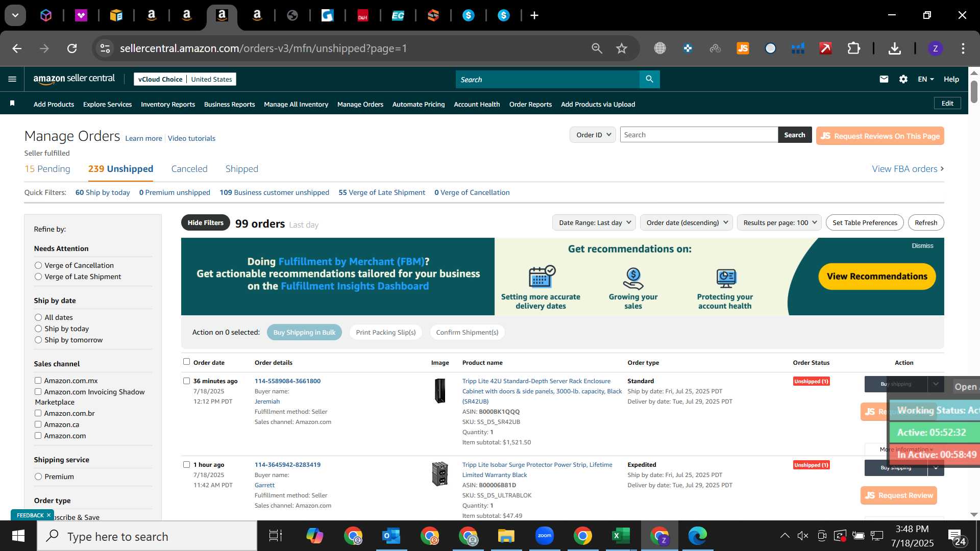Select Ship by today radio button
The image size is (980, 551).
38,329
